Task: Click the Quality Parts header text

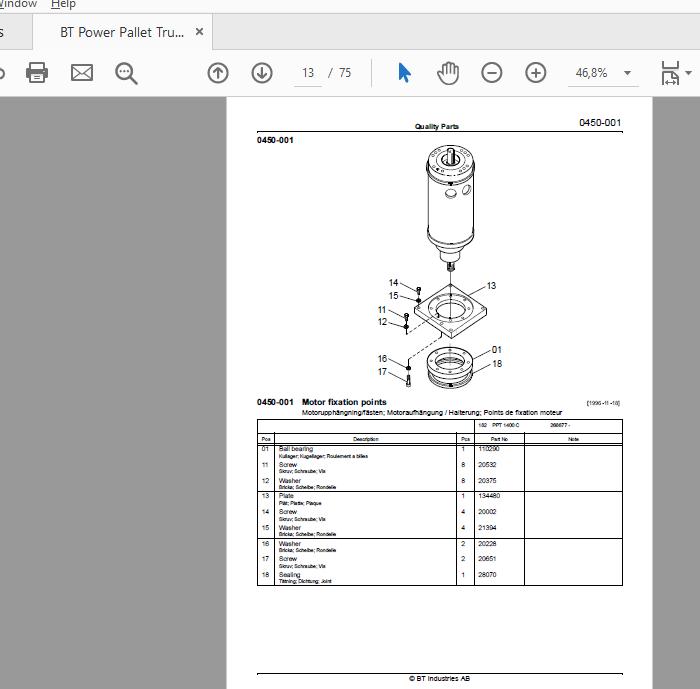Action: click(436, 126)
